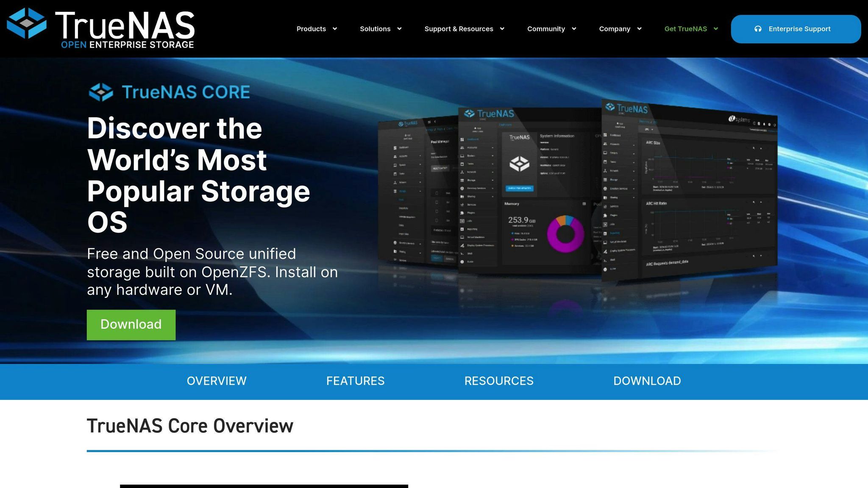Screen dimensions: 868x488
Task: Expand the Get TrueNAS dropdown chevron
Action: [x=715, y=29]
